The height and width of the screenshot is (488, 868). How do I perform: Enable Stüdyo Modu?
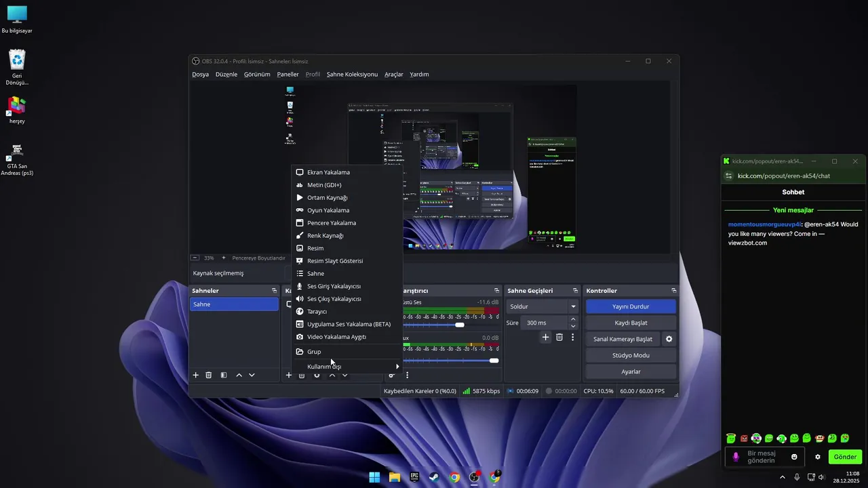pos(631,355)
